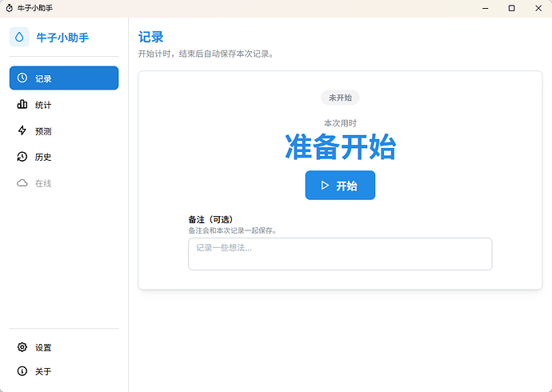Minimize the 牛子小助手 window
Screen dimensions: 552x392
(486, 8)
